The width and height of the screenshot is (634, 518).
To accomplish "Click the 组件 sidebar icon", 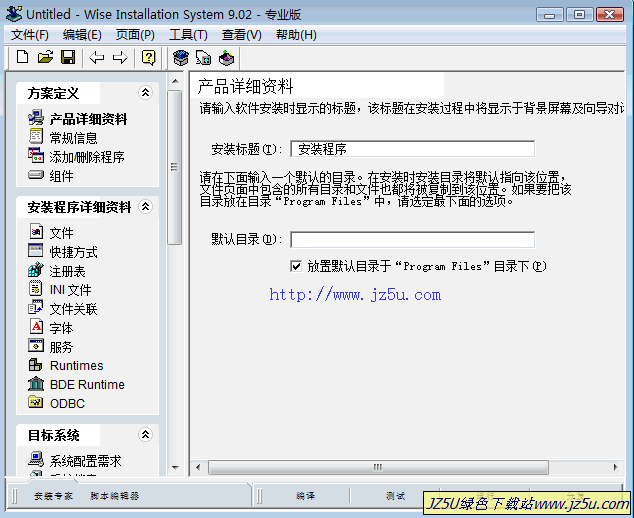I will 36,175.
